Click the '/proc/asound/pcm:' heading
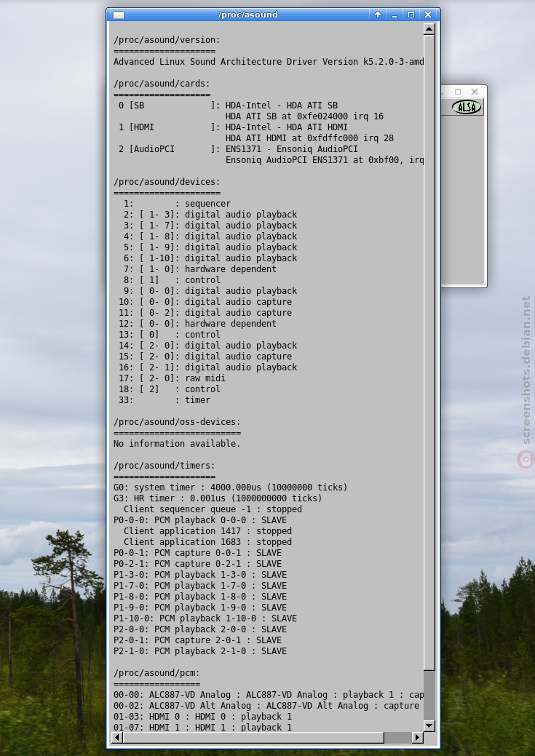The width and height of the screenshot is (535, 756). pyautogui.click(x=156, y=673)
